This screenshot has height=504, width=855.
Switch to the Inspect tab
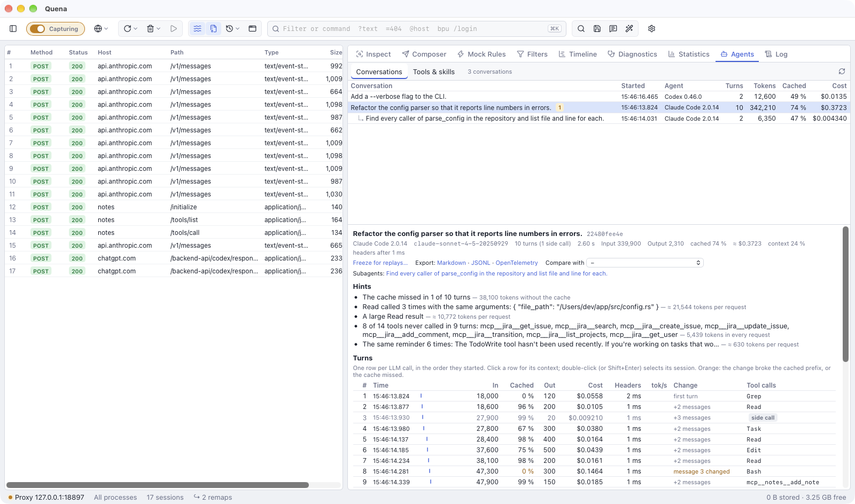tap(374, 54)
